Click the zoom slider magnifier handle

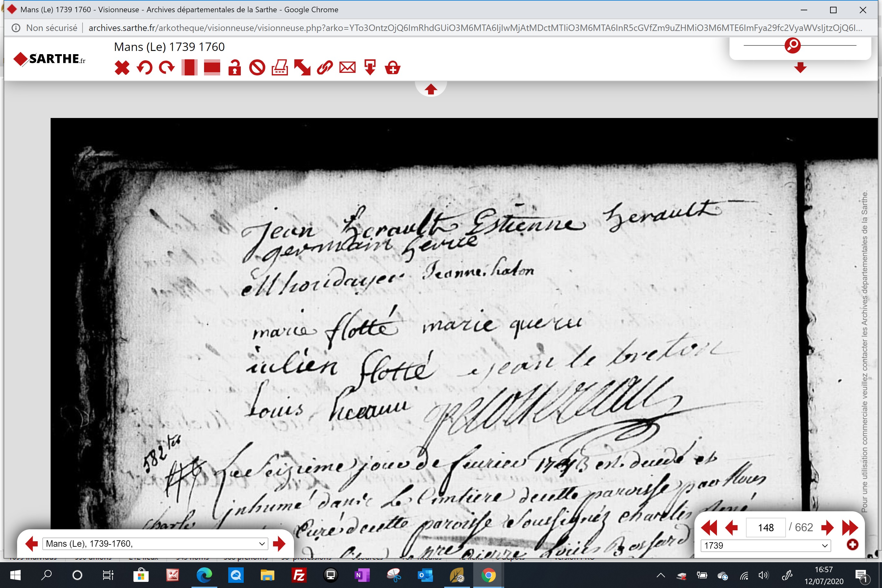pos(792,45)
